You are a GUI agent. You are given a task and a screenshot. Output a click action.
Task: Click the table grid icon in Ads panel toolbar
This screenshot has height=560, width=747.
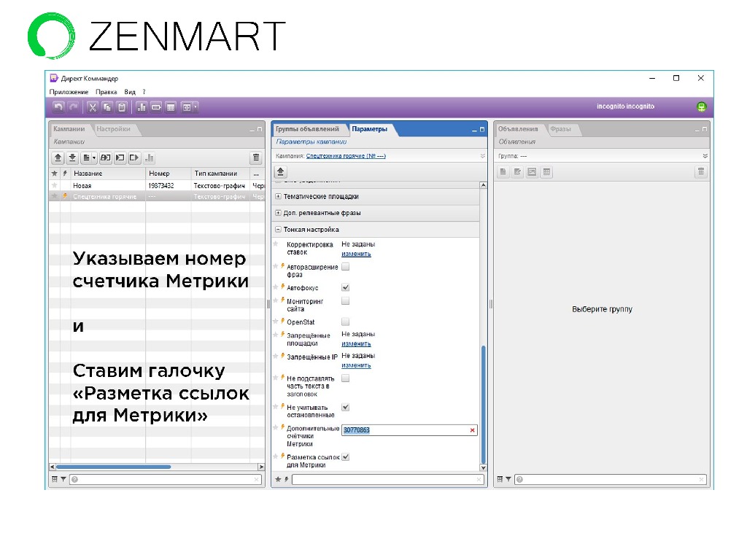(547, 172)
